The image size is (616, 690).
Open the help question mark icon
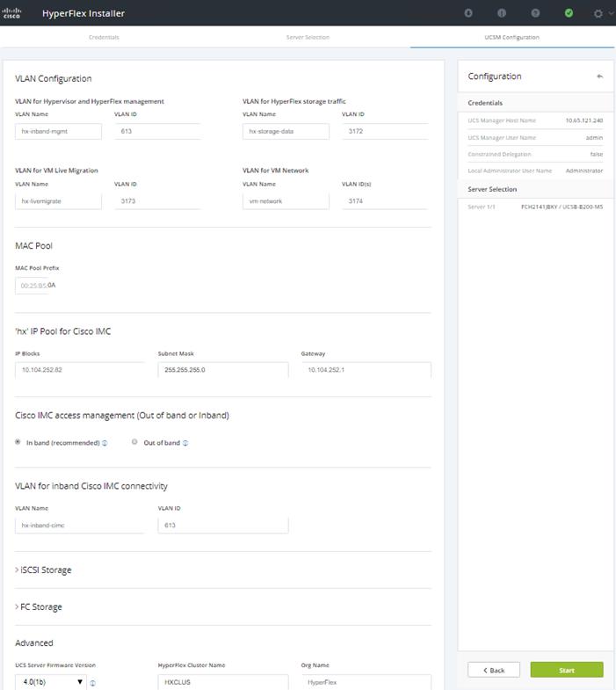(x=535, y=13)
